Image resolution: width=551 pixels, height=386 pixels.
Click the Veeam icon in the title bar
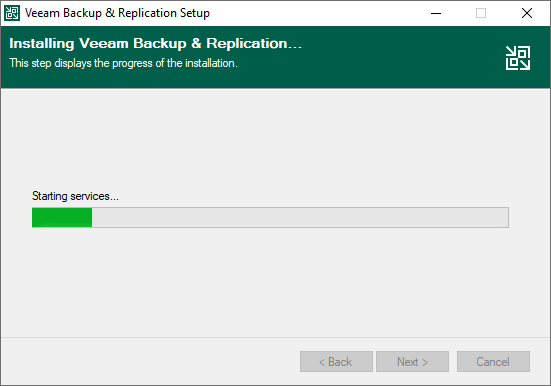(12, 13)
